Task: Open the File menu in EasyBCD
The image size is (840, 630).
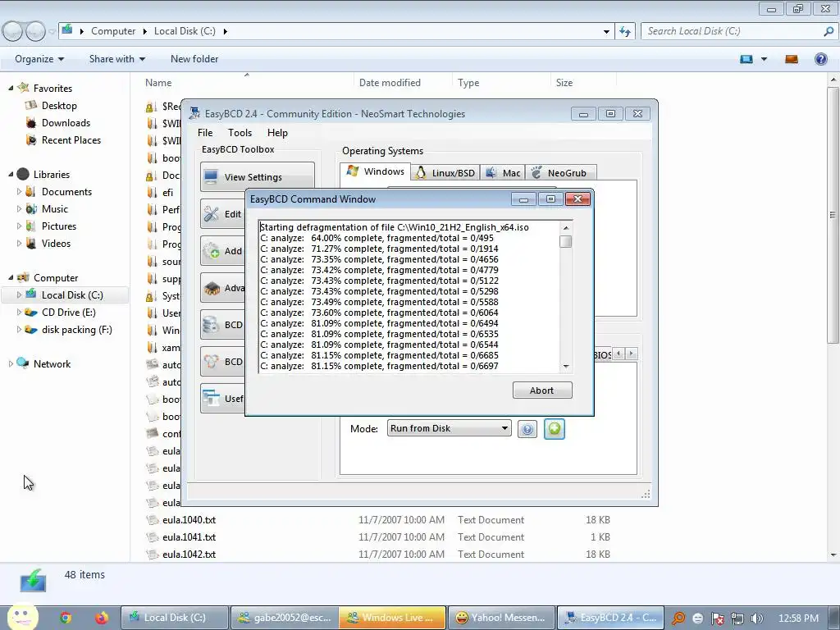Action: tap(204, 132)
